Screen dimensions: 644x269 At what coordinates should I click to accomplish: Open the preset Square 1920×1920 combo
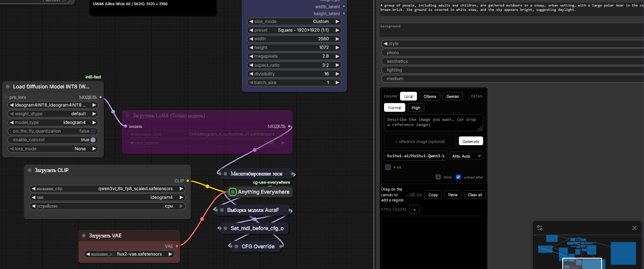coord(295,30)
